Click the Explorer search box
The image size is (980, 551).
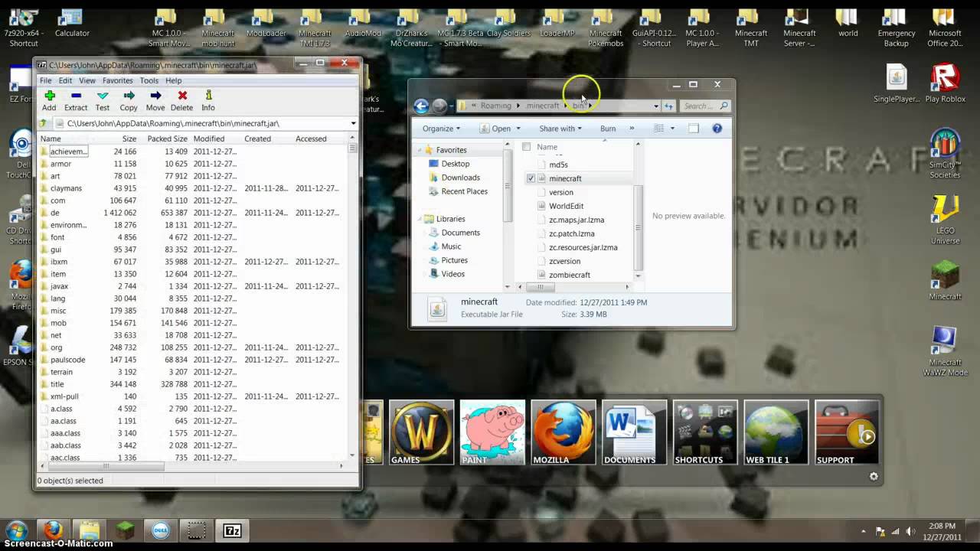coord(704,106)
